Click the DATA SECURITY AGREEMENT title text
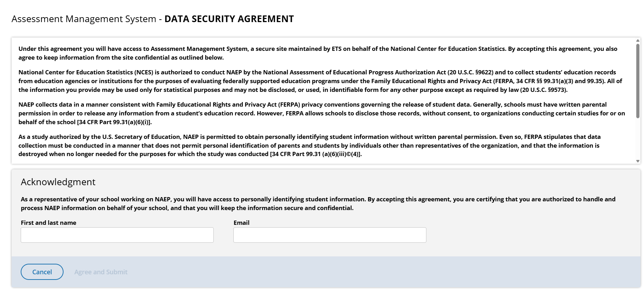The height and width of the screenshot is (289, 644). click(229, 19)
